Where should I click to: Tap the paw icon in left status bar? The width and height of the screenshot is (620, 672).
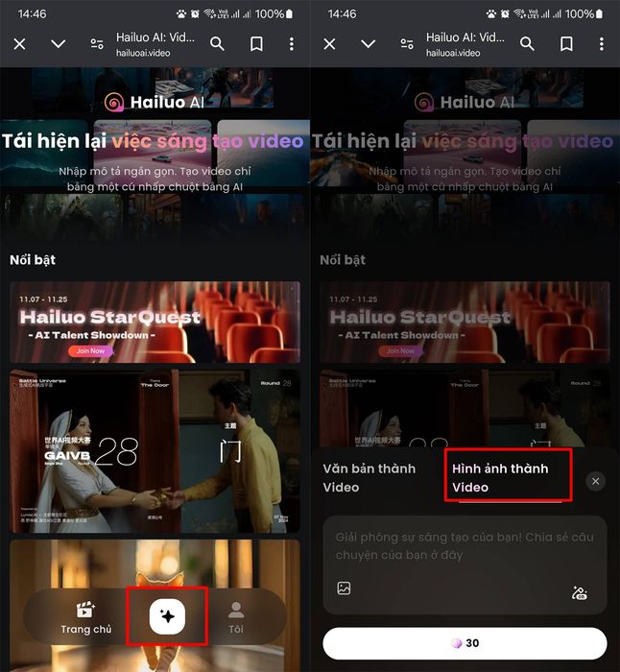click(x=181, y=14)
